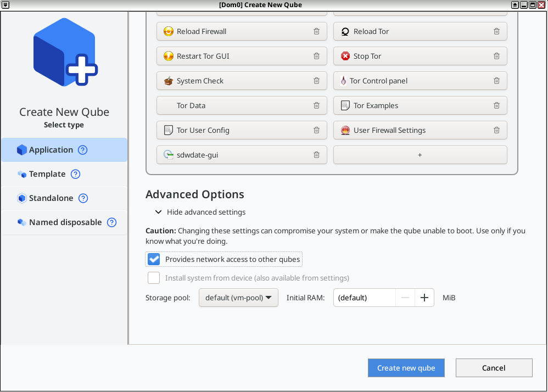Uncheck Provides network access to other qubes
This screenshot has width=548, height=392.
point(154,259)
